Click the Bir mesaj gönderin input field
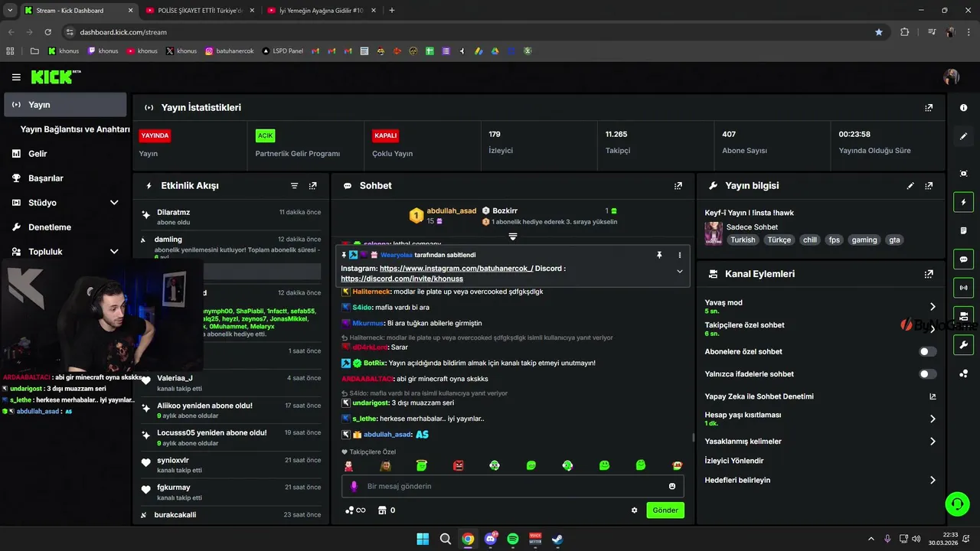This screenshot has width=980, height=551. tap(513, 486)
